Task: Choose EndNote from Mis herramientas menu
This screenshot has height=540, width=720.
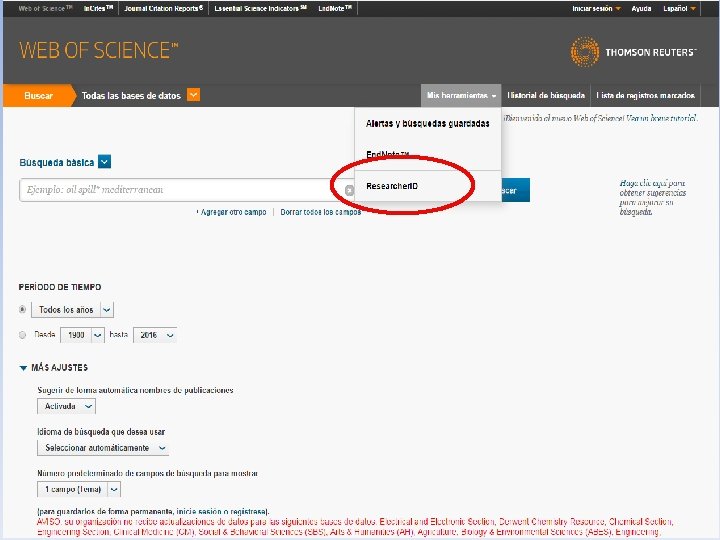Action: click(x=388, y=154)
